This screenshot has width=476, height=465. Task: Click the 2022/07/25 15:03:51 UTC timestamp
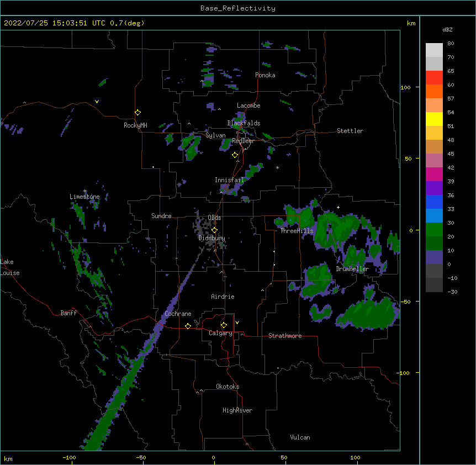pos(55,23)
